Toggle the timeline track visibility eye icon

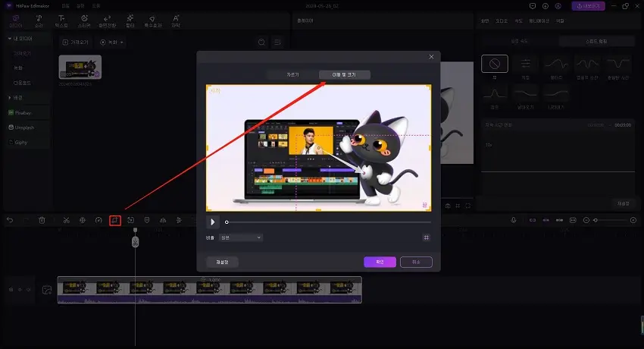tap(20, 290)
